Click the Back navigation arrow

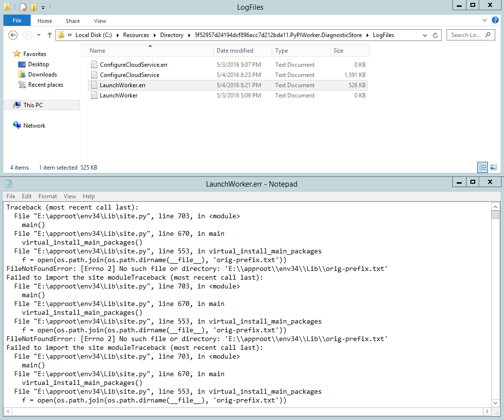[13, 35]
